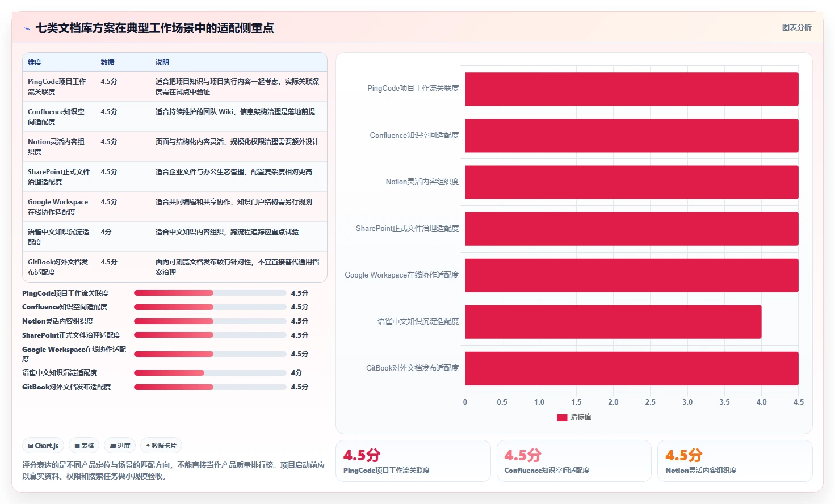The height and width of the screenshot is (504, 835).
Task: Click table cell Google Workspace在线协作适配度
Action: click(58, 207)
